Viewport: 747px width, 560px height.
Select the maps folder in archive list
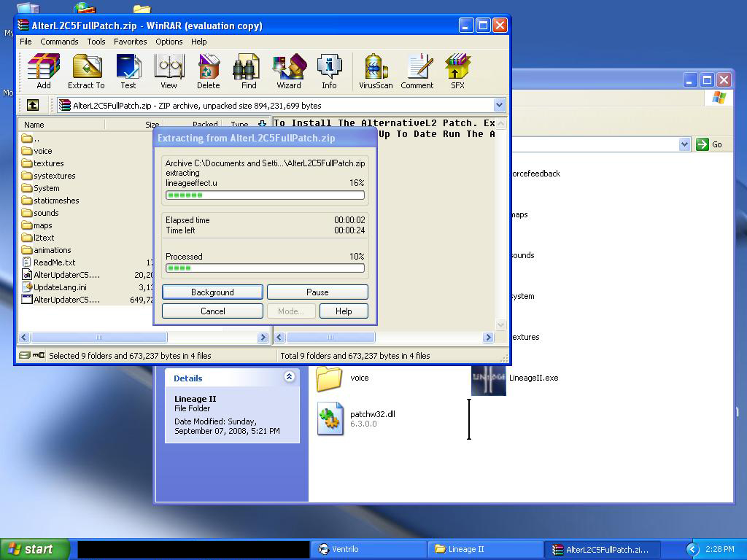(x=36, y=225)
